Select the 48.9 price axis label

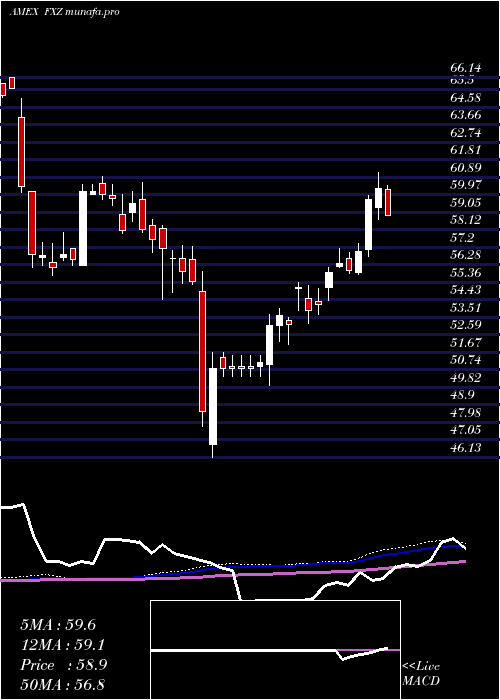[462, 395]
